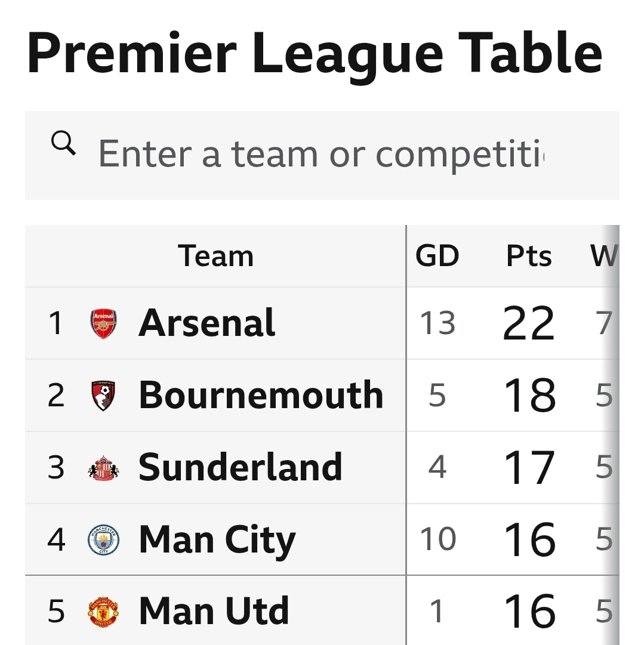Select Arsenal's 22 points value

pos(529,323)
